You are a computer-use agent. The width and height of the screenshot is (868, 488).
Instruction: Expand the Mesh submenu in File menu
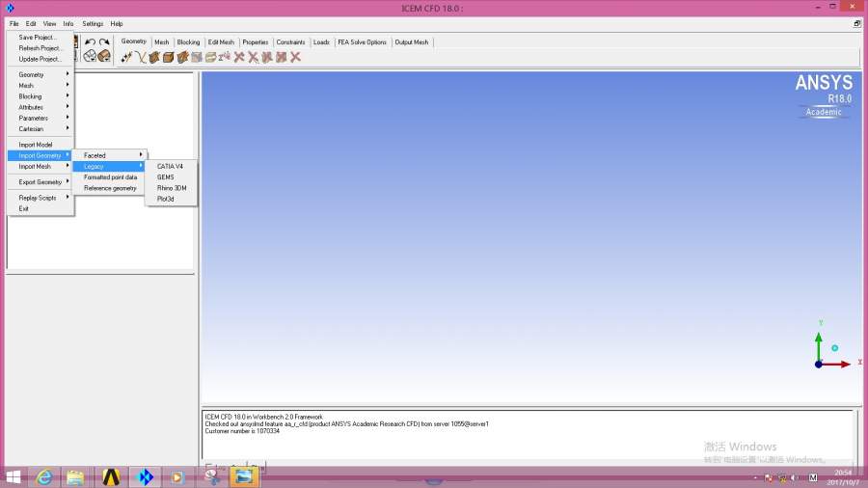coord(41,86)
